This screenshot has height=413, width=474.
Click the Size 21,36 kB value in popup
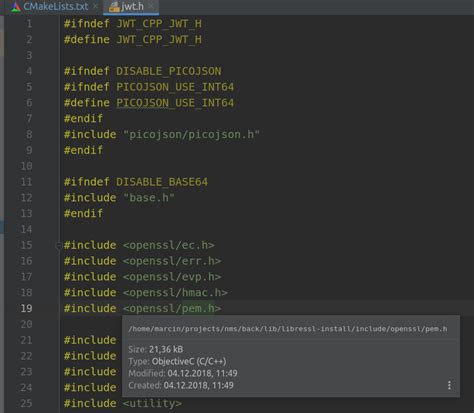pyautogui.click(x=166, y=349)
